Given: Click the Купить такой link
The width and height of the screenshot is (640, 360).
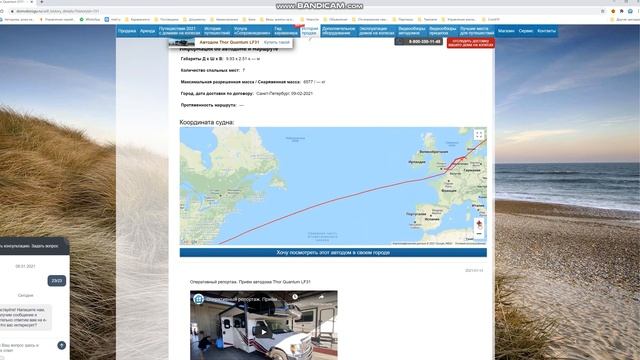Looking at the screenshot, I should tap(276, 42).
